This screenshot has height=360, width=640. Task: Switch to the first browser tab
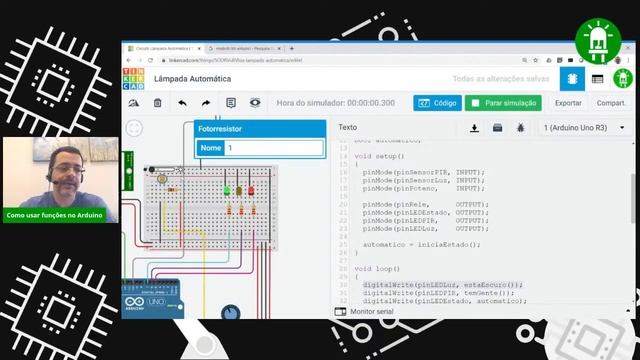tap(164, 48)
